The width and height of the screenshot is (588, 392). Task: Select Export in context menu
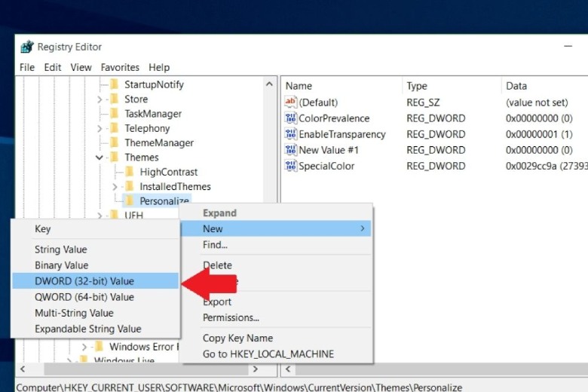pos(276,302)
